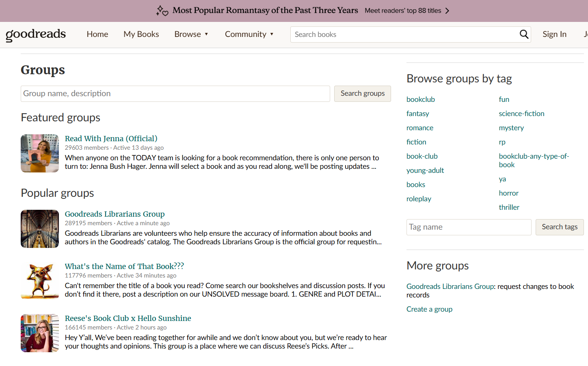Screen dimensions: 588x366
Task: Expand the Community dropdown menu
Action: tap(249, 34)
